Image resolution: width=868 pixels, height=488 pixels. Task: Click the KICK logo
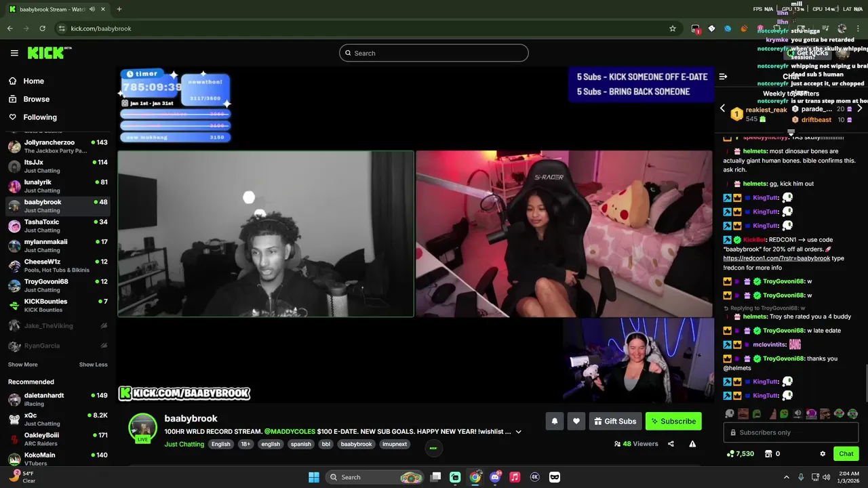click(50, 53)
